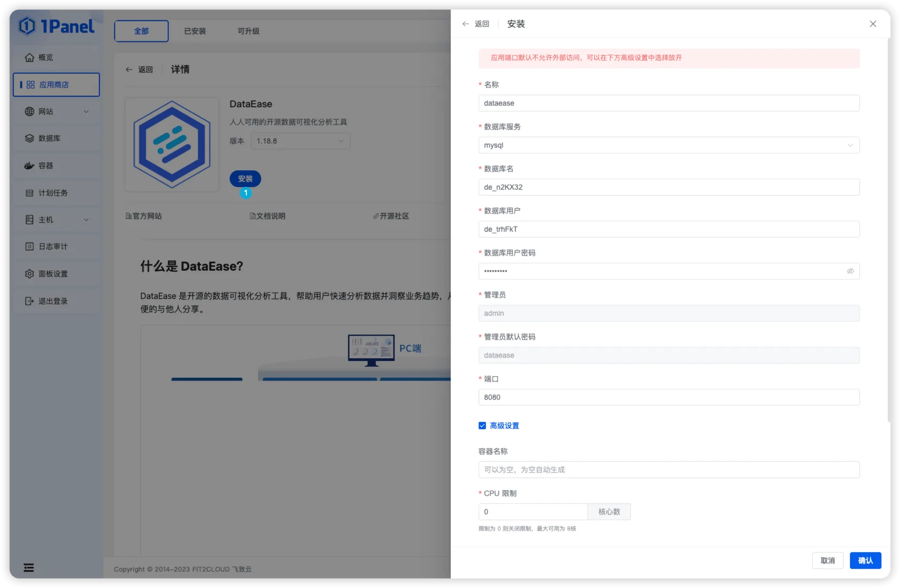Click the 1Panel logo
Image resolution: width=900 pixels, height=588 pixels.
tap(56, 26)
